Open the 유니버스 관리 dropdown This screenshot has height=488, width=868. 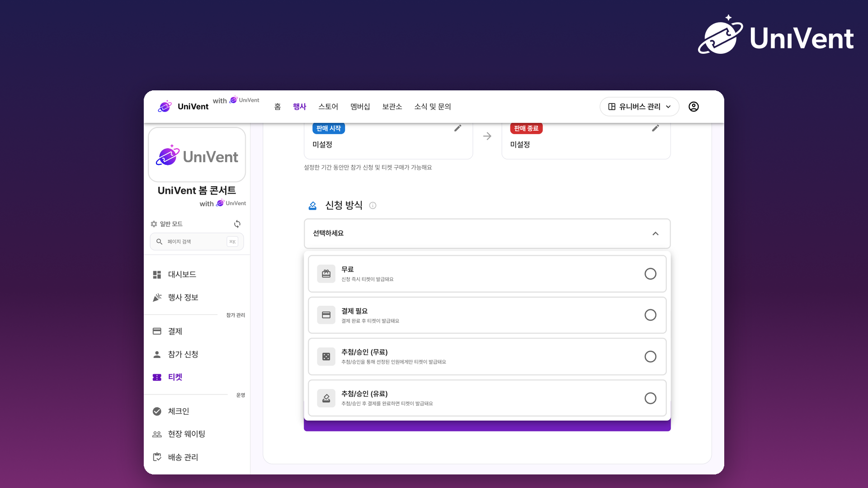click(x=639, y=107)
